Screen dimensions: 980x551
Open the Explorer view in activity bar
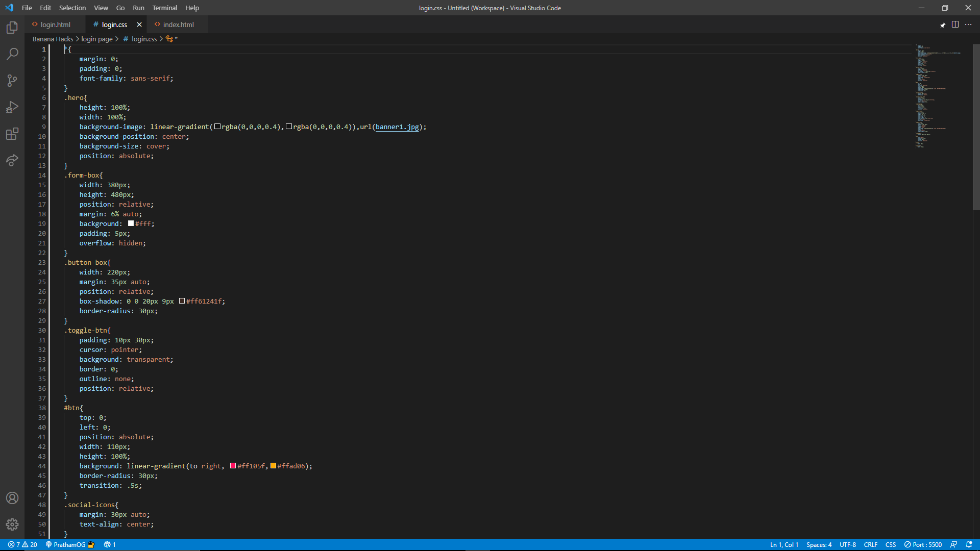12,28
